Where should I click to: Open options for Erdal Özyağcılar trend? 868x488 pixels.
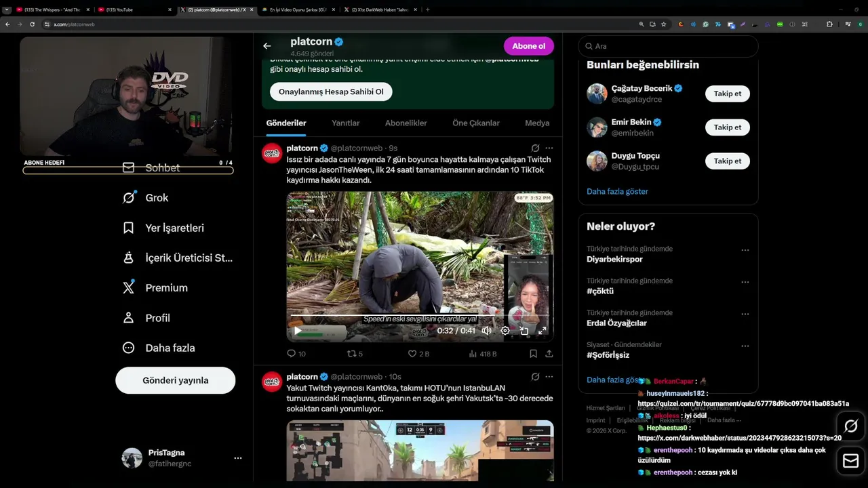pos(745,314)
